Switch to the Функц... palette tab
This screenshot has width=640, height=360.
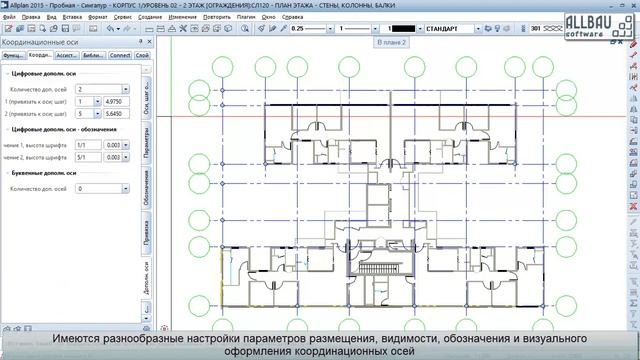tap(13, 55)
